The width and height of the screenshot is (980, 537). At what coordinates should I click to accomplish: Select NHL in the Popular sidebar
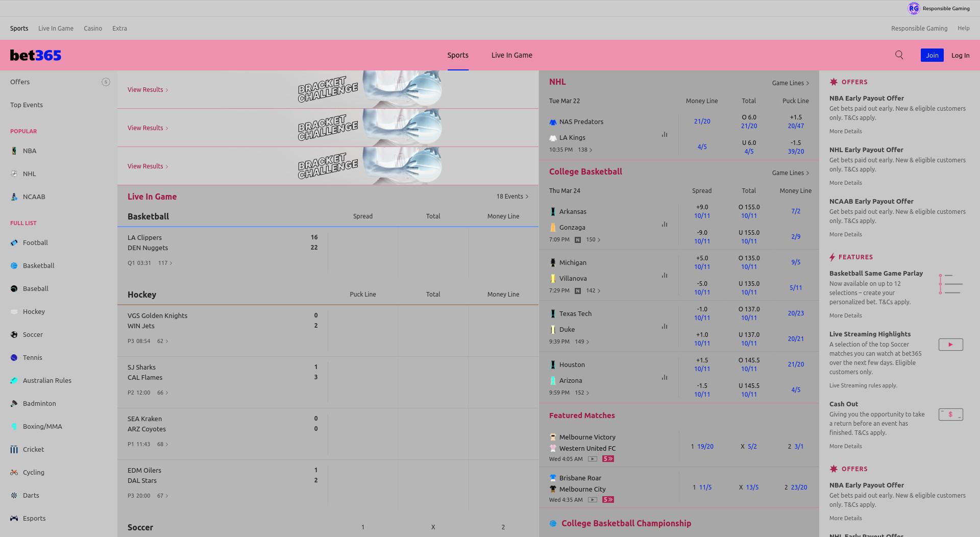coord(30,174)
